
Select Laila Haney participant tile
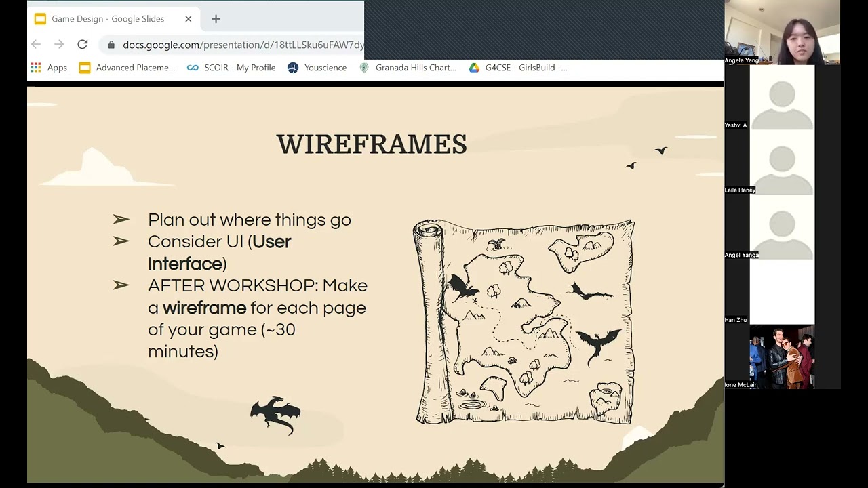point(782,162)
